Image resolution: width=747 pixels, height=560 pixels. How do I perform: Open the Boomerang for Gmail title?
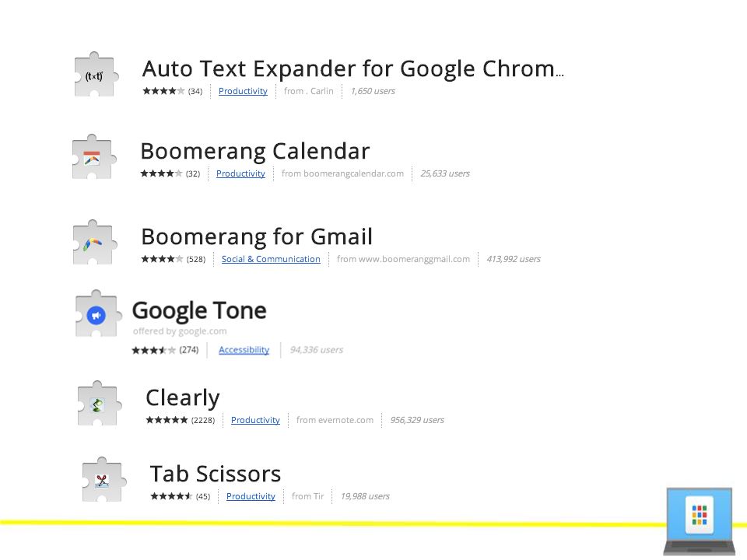(257, 236)
